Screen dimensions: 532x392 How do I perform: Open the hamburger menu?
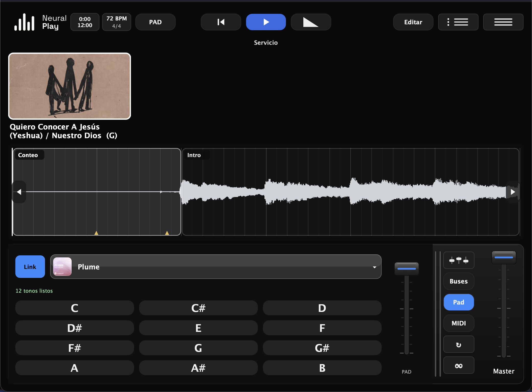(x=503, y=22)
